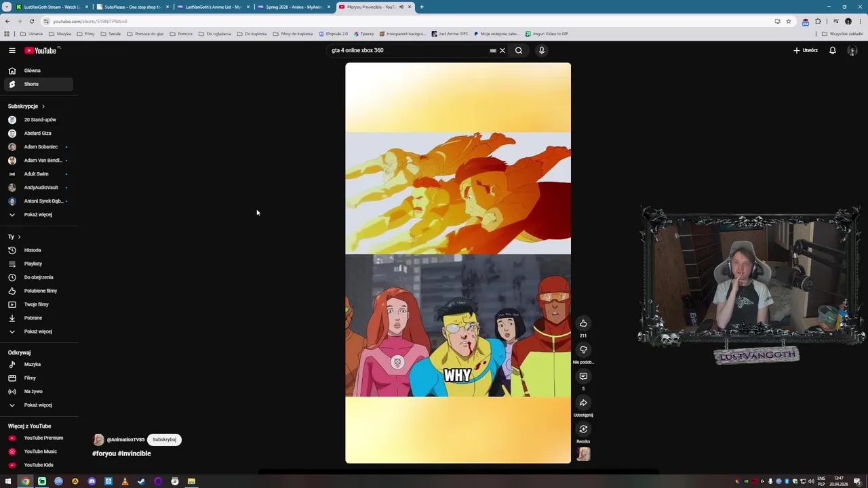Open the Abelard Giza channel
The image size is (868, 488).
39,134
